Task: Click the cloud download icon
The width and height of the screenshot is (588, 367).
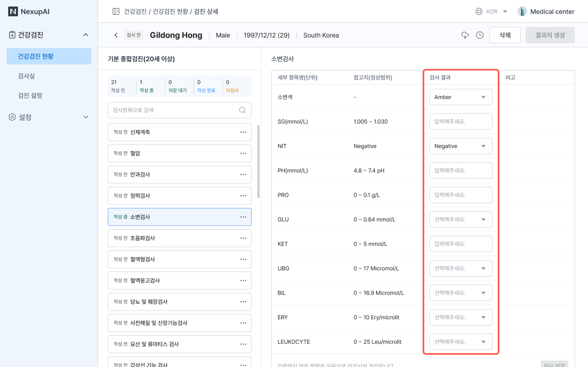Action: coord(465,35)
